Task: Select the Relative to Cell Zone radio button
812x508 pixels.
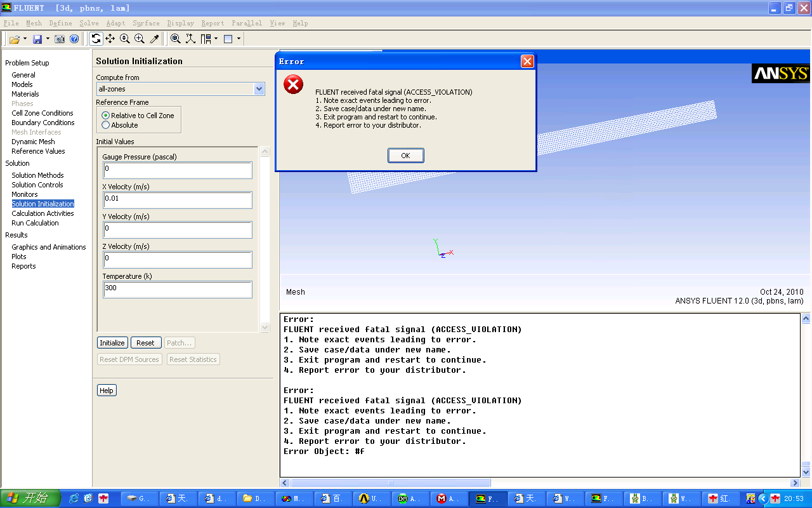Action: [x=105, y=115]
